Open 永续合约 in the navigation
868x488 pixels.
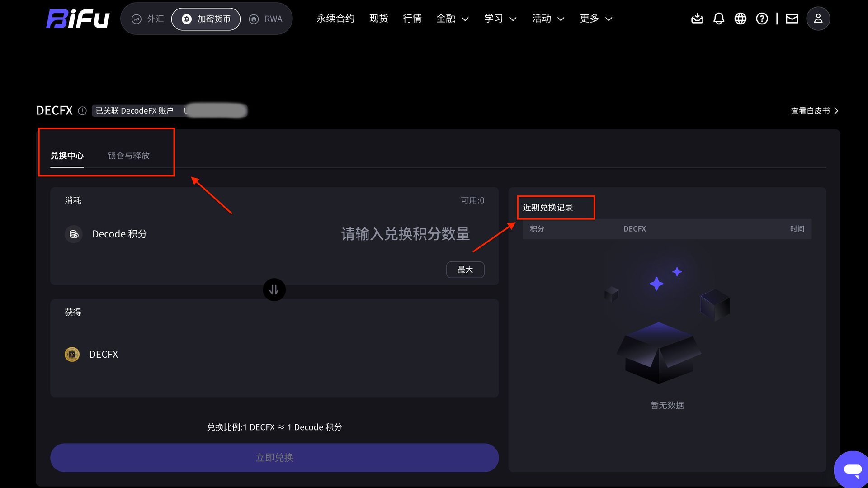(335, 19)
